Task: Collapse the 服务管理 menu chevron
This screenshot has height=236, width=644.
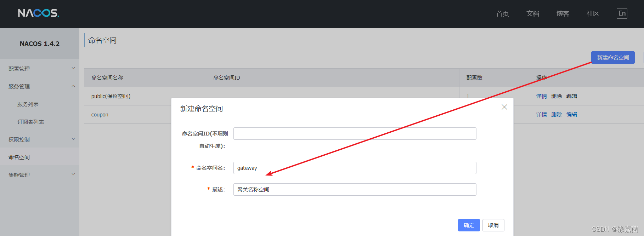Action: pyautogui.click(x=73, y=86)
